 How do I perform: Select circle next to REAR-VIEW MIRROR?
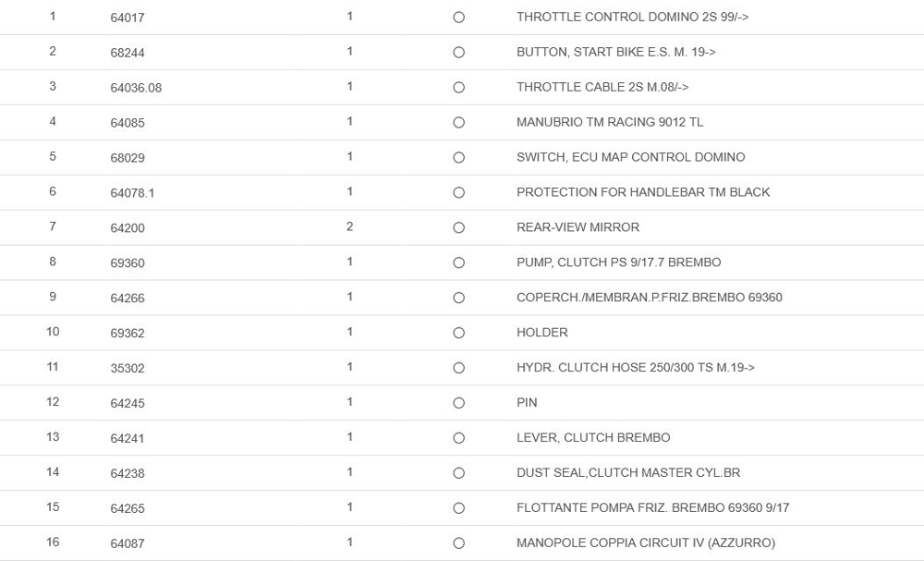[458, 227]
